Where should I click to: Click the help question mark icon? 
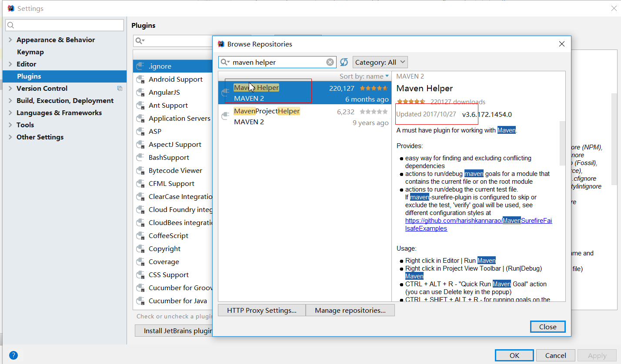(x=13, y=355)
